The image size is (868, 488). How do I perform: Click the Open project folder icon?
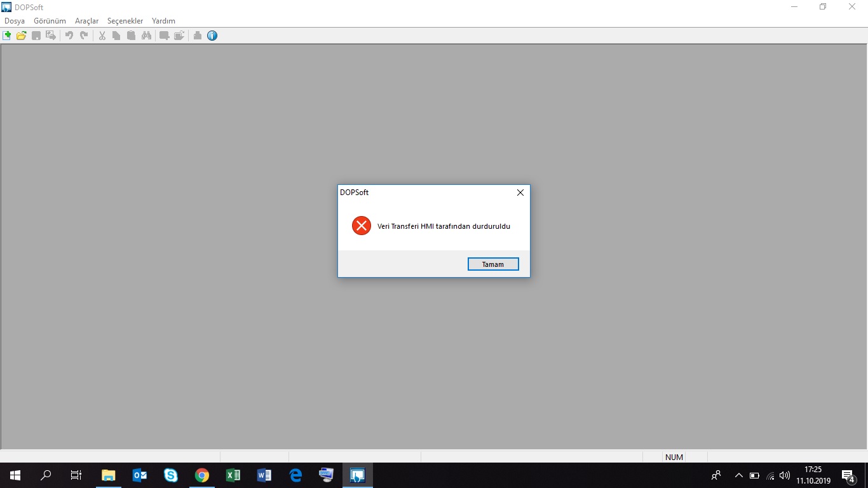pyautogui.click(x=21, y=36)
